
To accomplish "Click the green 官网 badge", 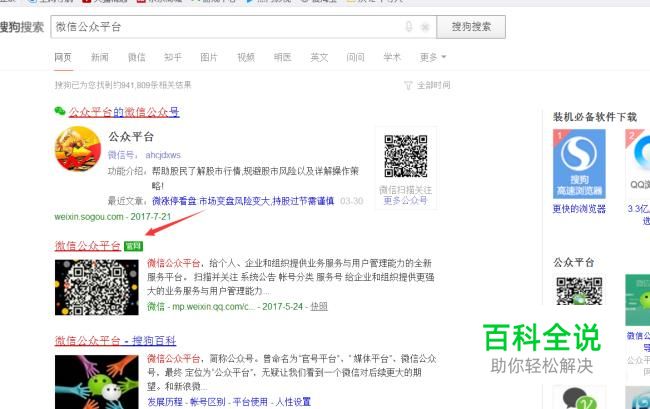I will [133, 246].
